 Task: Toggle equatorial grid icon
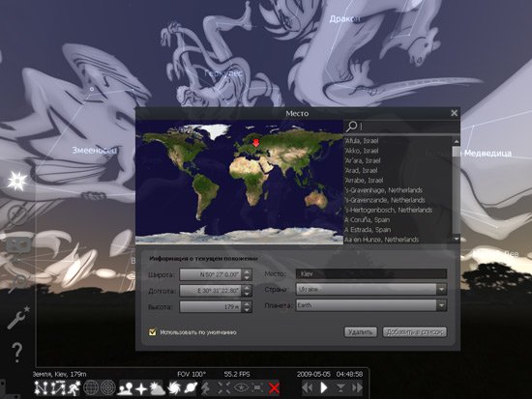[x=91, y=387]
